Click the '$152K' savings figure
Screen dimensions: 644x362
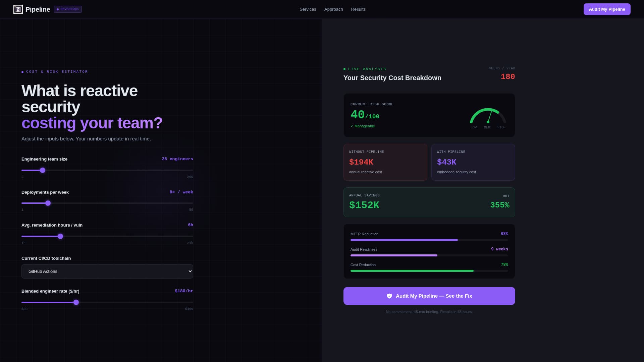coord(364,205)
